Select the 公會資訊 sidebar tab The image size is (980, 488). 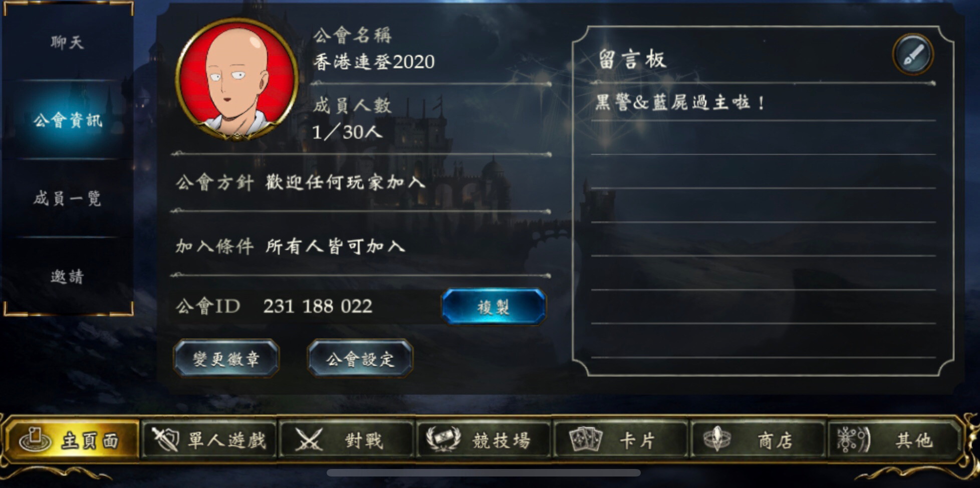click(x=68, y=120)
